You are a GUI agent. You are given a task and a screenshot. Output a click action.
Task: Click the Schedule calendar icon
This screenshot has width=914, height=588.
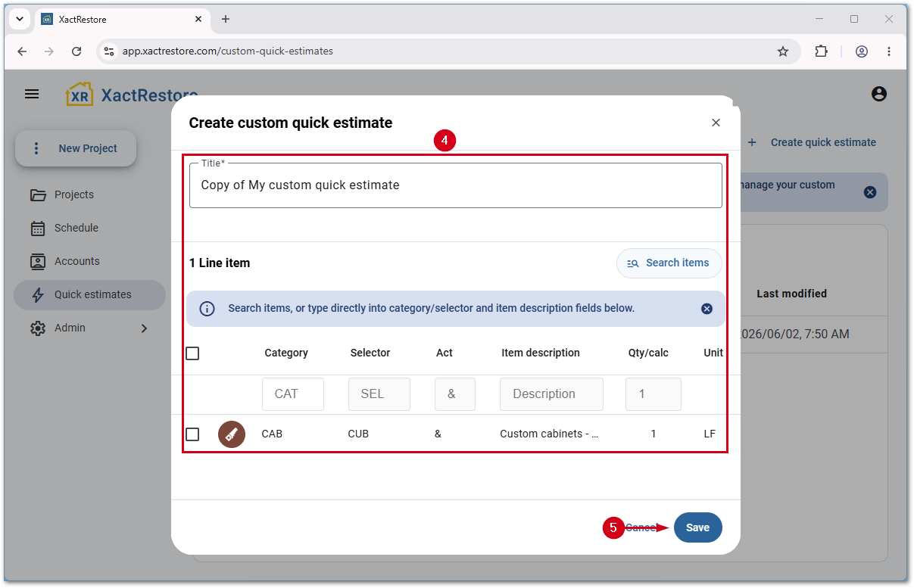(38, 229)
